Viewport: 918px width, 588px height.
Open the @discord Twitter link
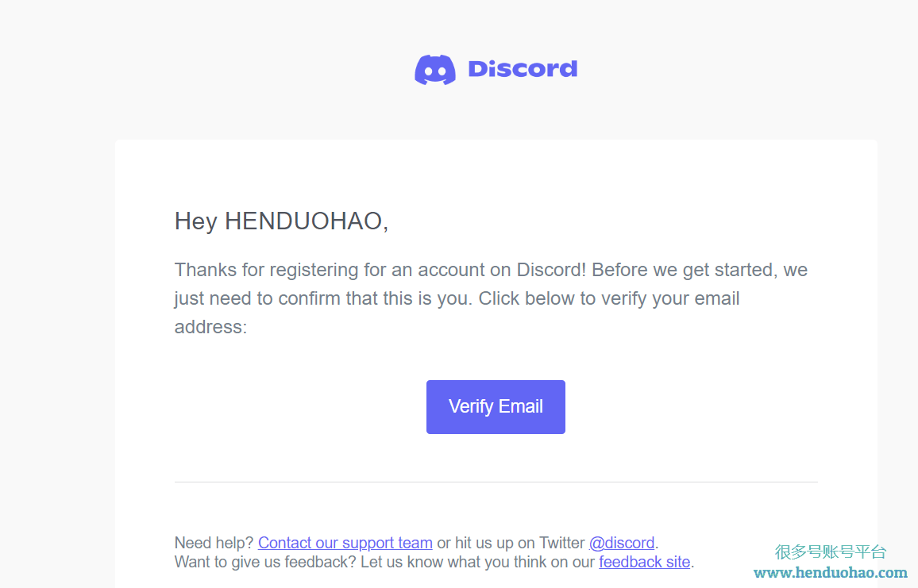621,543
